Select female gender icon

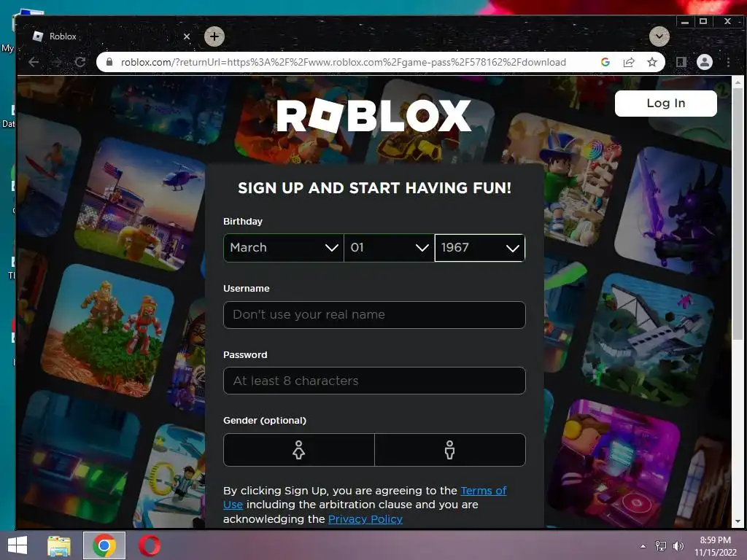pyautogui.click(x=298, y=449)
